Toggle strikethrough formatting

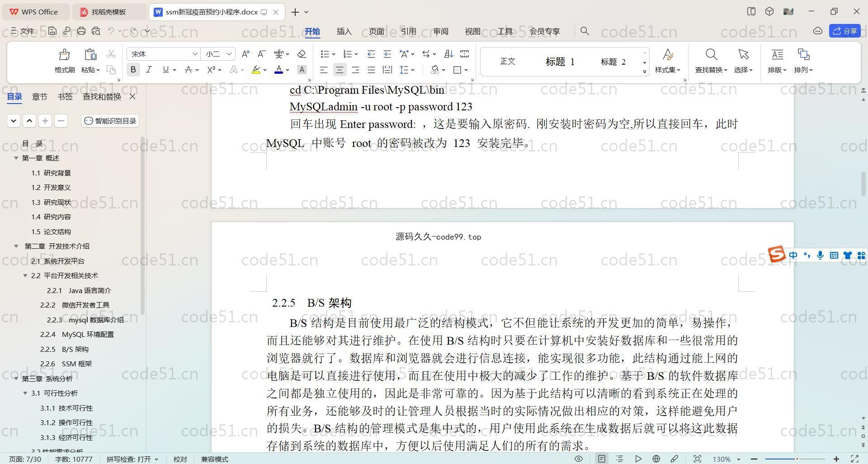(x=189, y=70)
